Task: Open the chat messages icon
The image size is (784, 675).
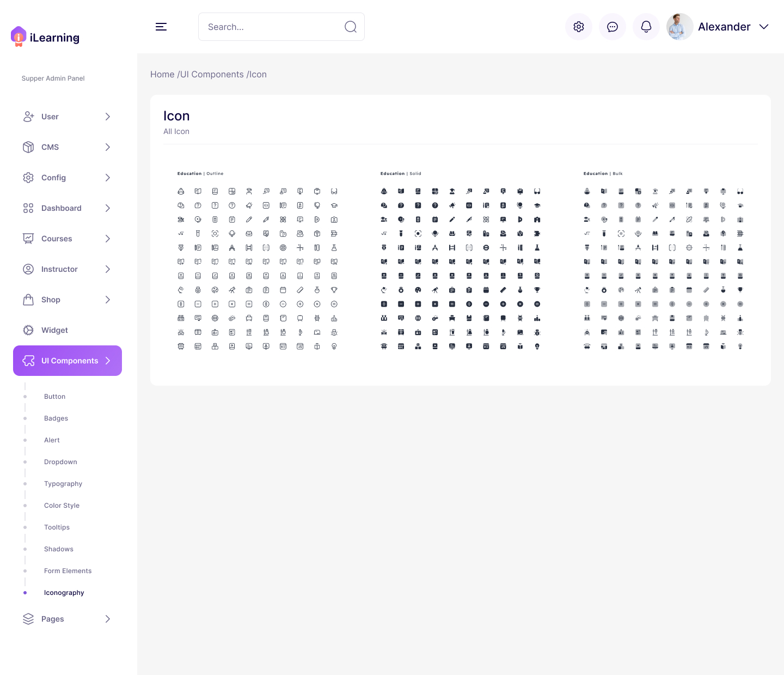Action: (x=612, y=27)
